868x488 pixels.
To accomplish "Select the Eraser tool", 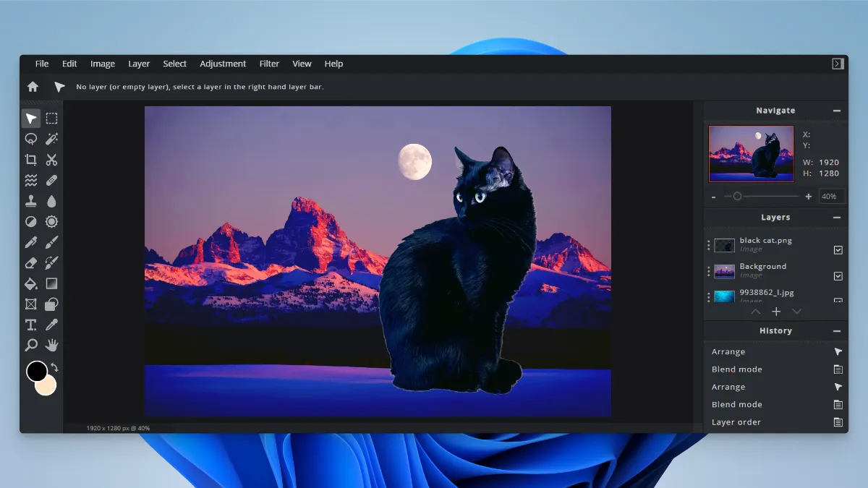I will pos(31,262).
